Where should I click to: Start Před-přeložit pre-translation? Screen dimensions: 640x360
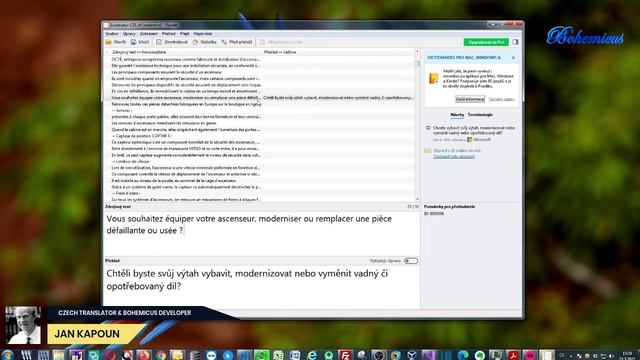pos(237,42)
